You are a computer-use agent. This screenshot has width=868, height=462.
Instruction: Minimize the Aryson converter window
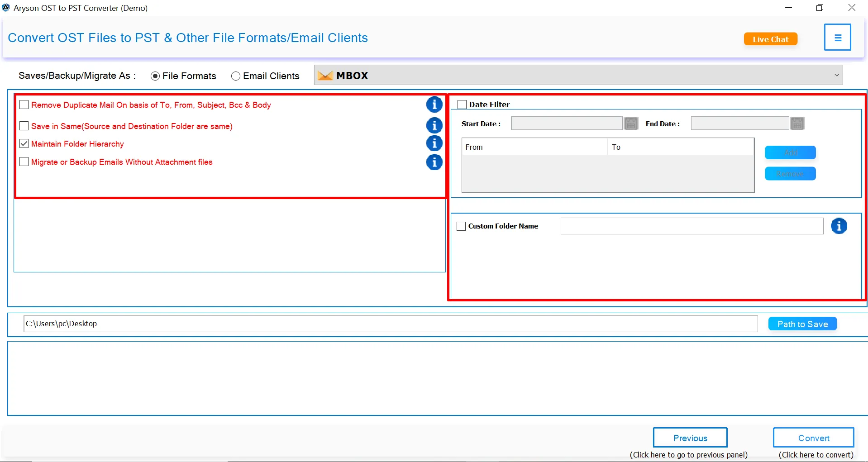[x=788, y=8]
